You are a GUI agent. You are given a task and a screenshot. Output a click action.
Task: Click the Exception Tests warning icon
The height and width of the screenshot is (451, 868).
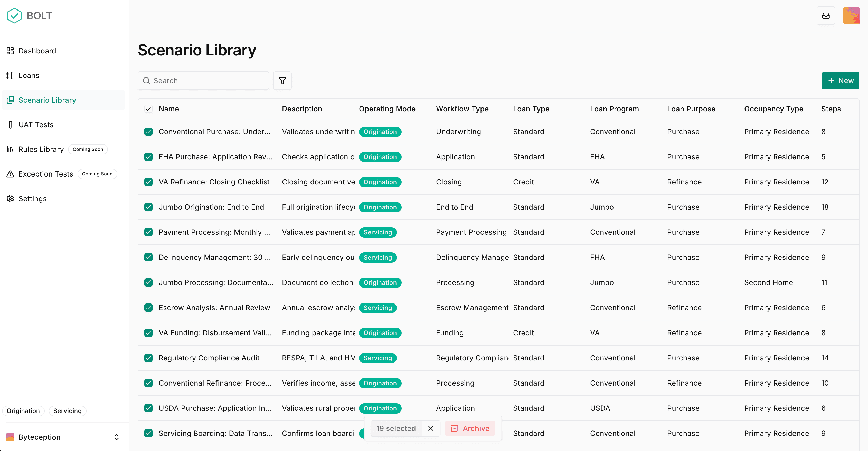click(10, 174)
